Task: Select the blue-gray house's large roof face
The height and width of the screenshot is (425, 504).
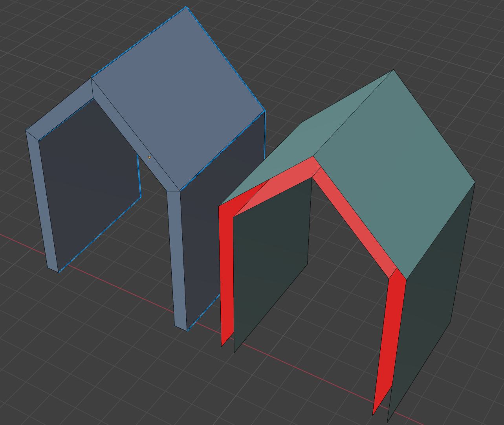Action: (x=179, y=98)
